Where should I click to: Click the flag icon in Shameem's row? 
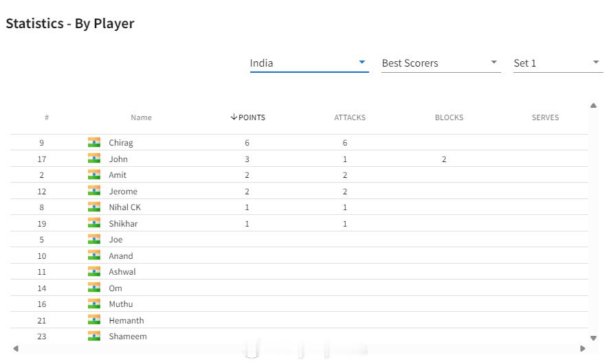point(94,336)
